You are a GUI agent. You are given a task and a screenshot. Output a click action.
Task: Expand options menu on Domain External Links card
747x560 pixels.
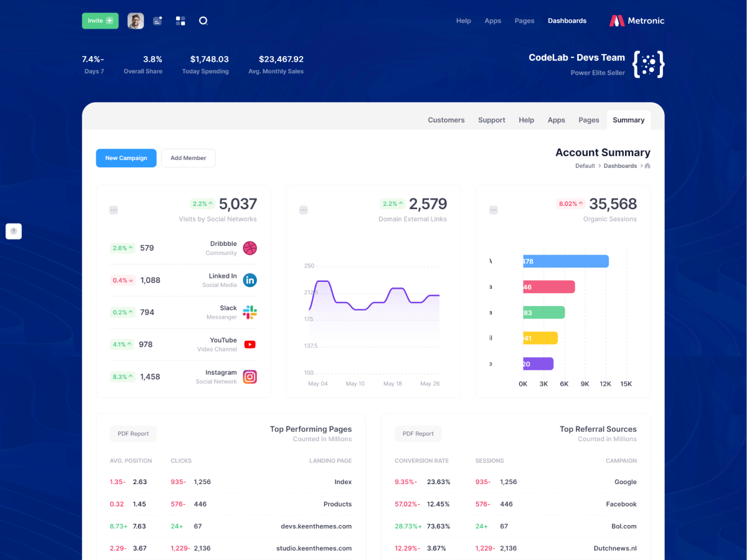303,210
